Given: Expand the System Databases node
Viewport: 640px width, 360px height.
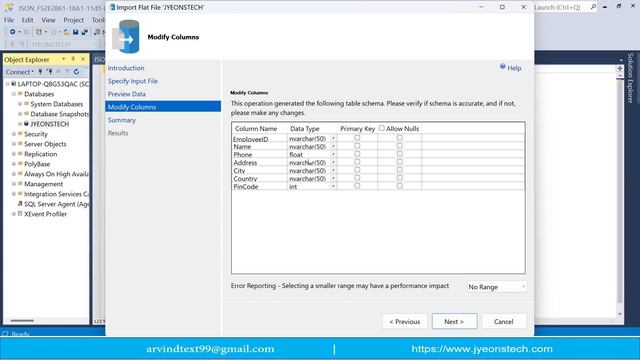Looking at the screenshot, I should (x=20, y=104).
